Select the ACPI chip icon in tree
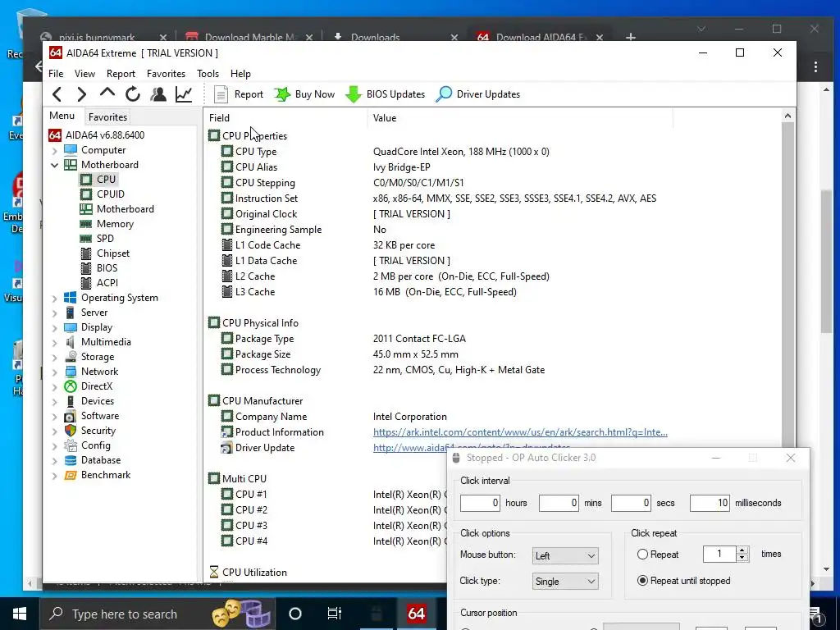Screen dimensions: 840x630 pyautogui.click(x=85, y=283)
